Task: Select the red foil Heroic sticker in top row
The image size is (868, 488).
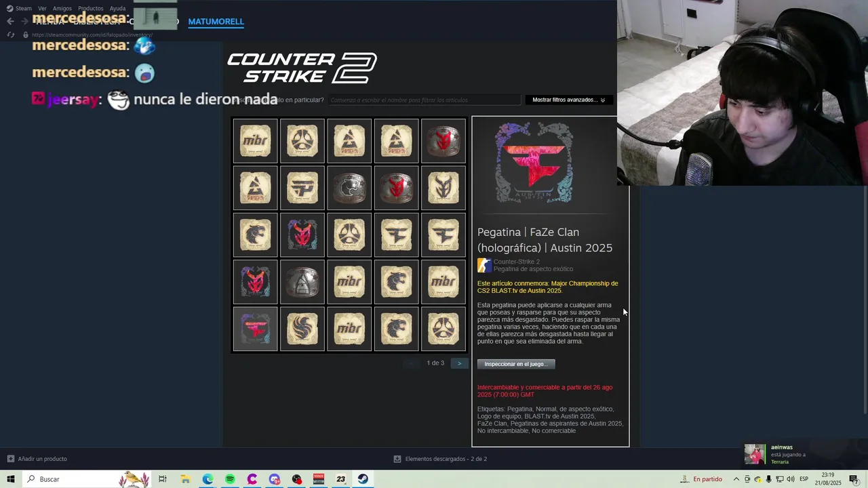Action: 443,141
